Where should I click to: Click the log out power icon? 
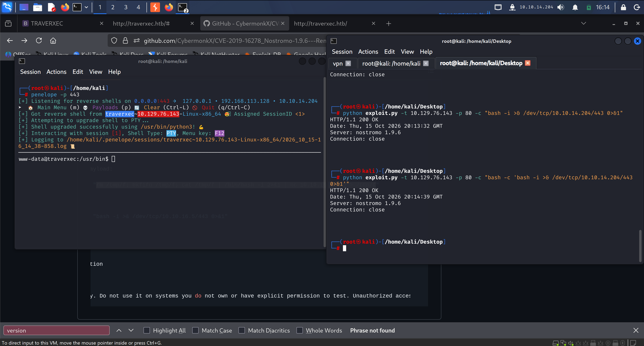637,7
